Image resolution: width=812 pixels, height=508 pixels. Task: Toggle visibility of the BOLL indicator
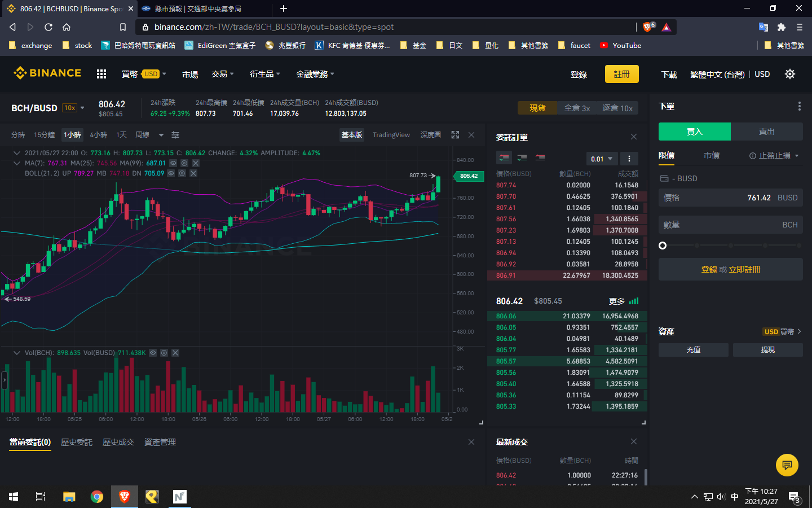click(x=171, y=173)
